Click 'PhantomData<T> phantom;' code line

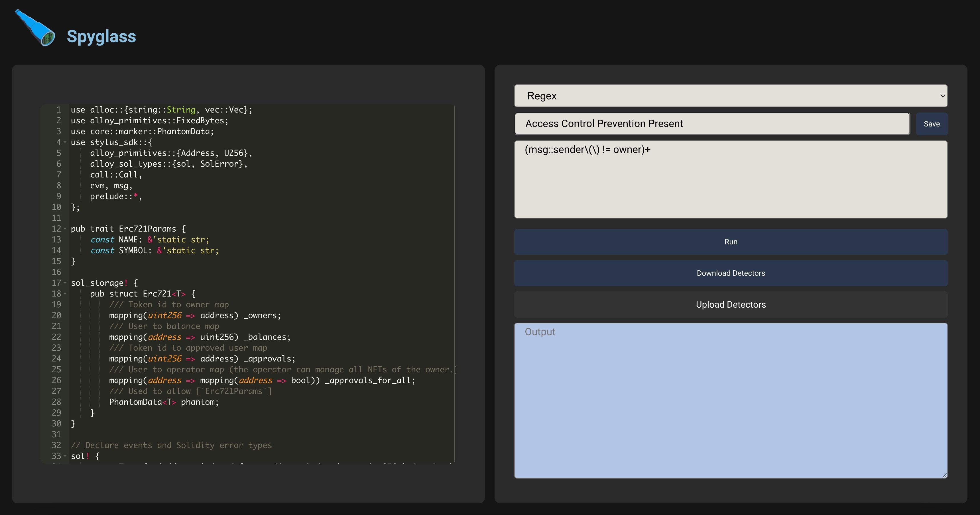pos(164,402)
